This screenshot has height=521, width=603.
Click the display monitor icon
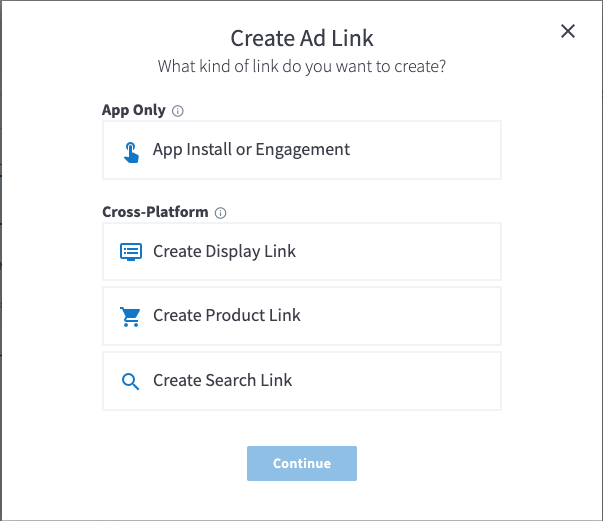coord(131,252)
